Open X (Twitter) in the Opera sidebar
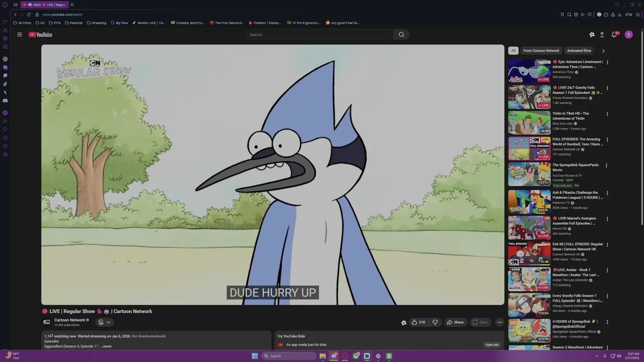This screenshot has height=362, width=644. click(x=5, y=92)
